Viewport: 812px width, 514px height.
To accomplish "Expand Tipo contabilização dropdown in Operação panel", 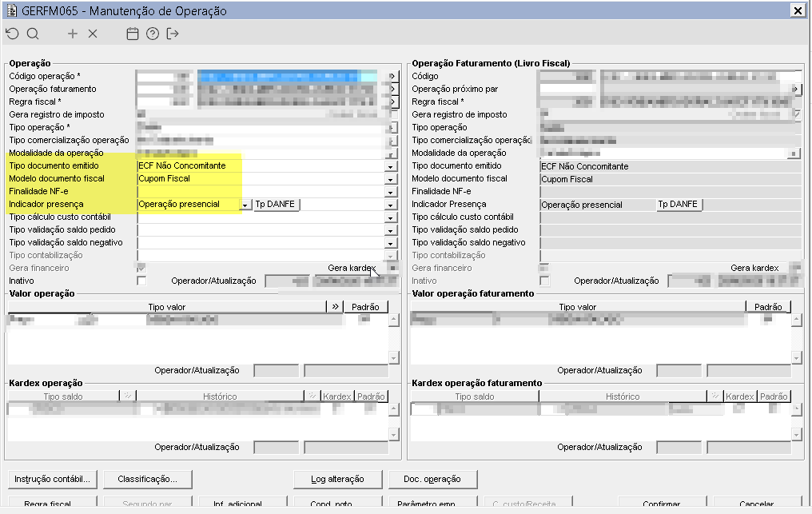I will (x=391, y=256).
